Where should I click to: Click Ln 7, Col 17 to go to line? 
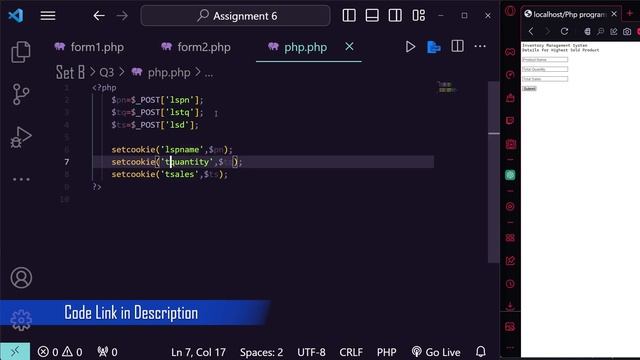(198, 352)
